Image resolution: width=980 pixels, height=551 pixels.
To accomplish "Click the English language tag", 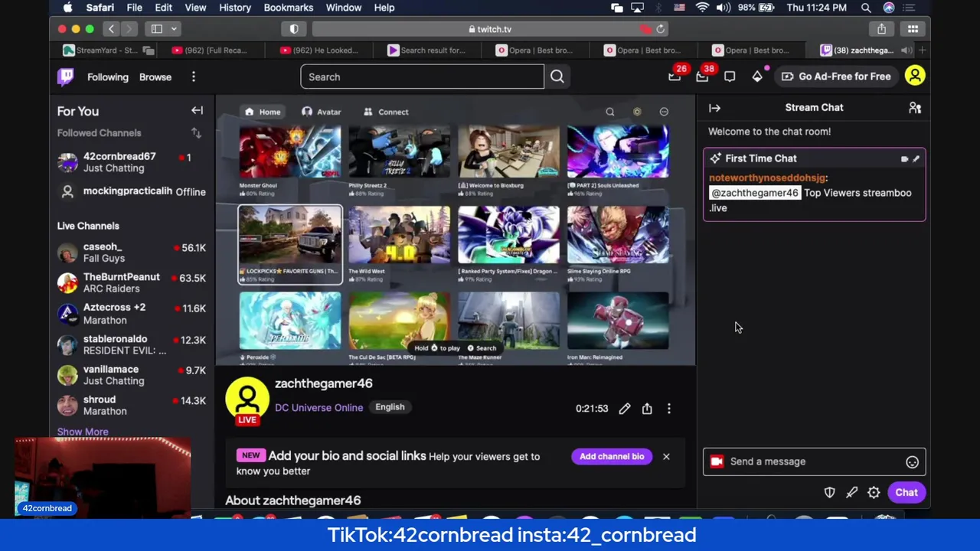I will point(390,407).
